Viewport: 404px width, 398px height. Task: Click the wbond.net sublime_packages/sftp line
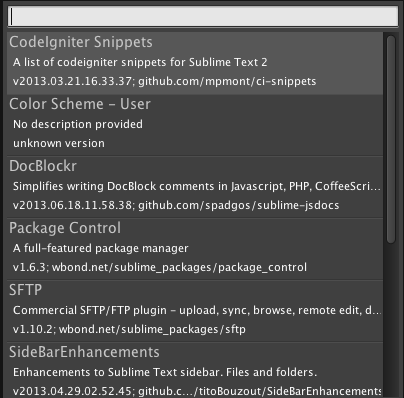pyautogui.click(x=129, y=329)
